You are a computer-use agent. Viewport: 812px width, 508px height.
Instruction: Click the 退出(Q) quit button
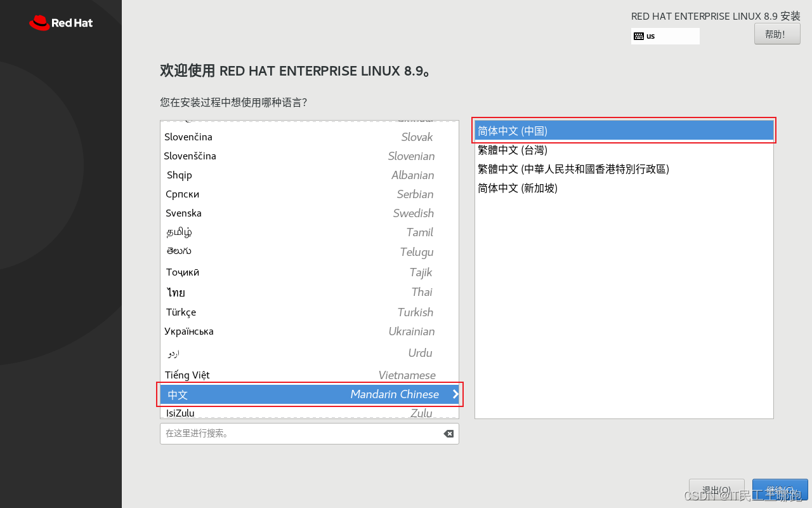click(717, 490)
